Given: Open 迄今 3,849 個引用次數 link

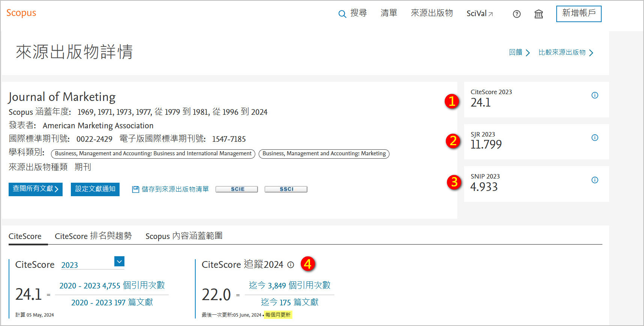Looking at the screenshot, I should pyautogui.click(x=290, y=285).
